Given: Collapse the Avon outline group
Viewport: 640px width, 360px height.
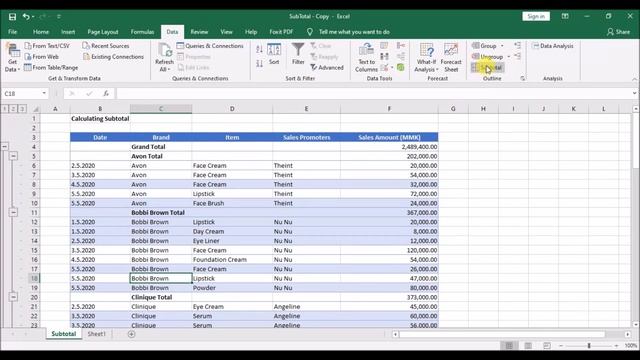Looking at the screenshot, I should [x=13, y=156].
